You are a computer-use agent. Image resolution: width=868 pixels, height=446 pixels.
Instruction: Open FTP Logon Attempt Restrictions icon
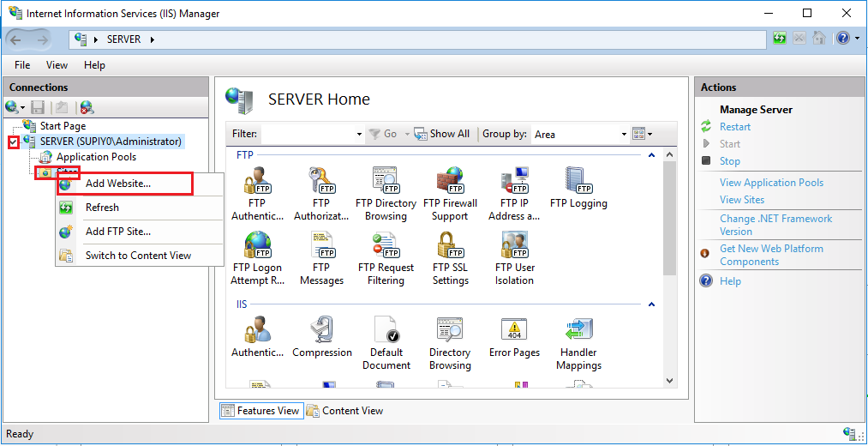click(257, 257)
